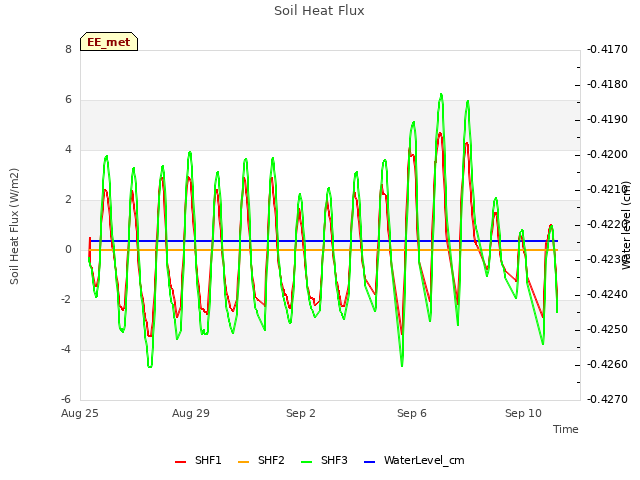Click the left axis value 4
640x480 pixels.
pyautogui.click(x=68, y=149)
